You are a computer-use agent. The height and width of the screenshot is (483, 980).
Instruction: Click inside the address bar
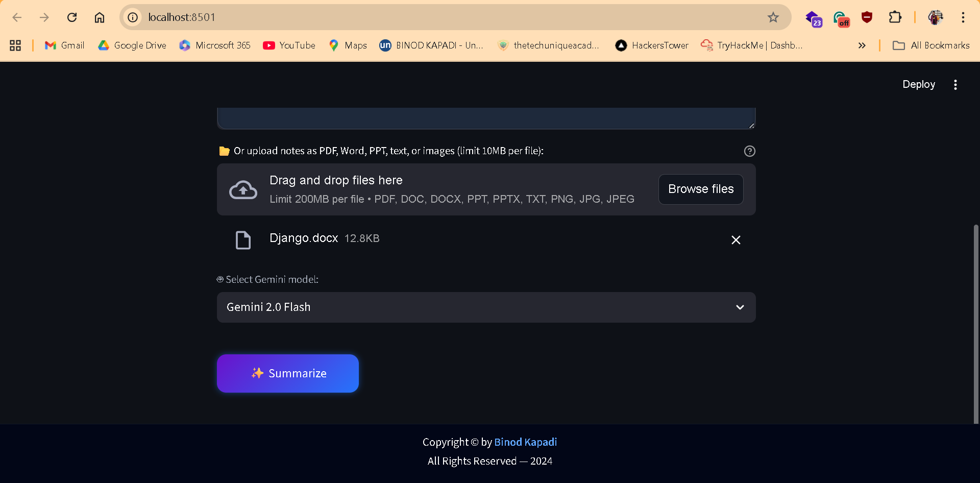pos(357,17)
